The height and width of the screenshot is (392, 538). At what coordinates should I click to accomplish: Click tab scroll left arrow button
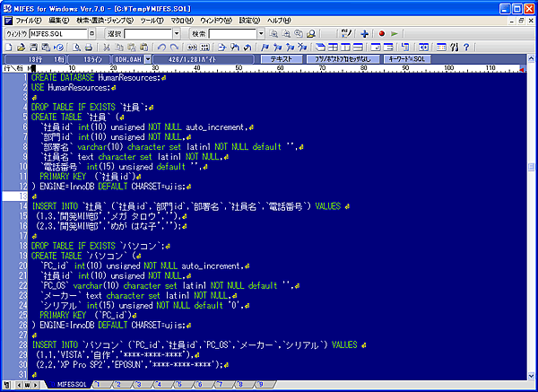coord(19,385)
